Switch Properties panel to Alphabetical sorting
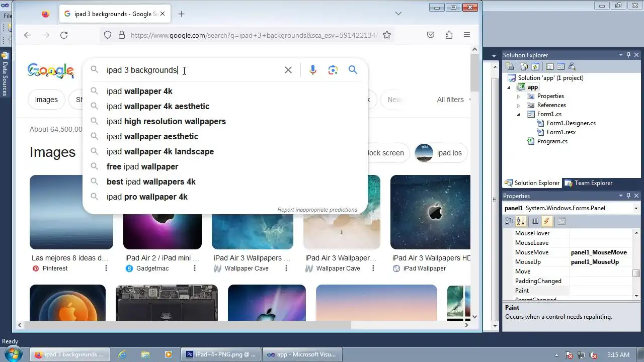This screenshot has height=362, width=644. coord(521,221)
